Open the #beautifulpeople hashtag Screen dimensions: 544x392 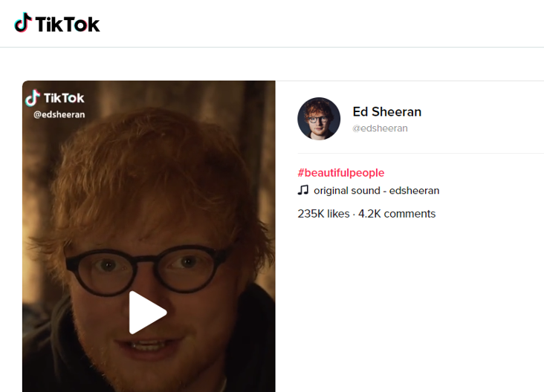click(341, 172)
